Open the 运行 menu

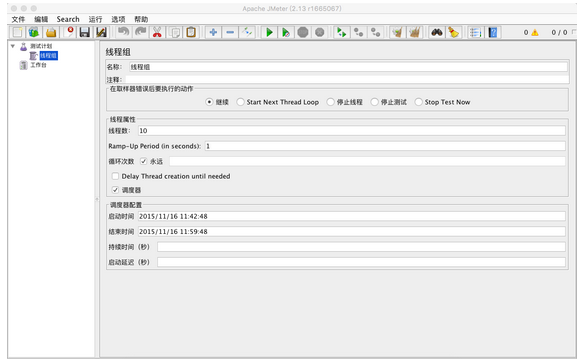(x=95, y=19)
